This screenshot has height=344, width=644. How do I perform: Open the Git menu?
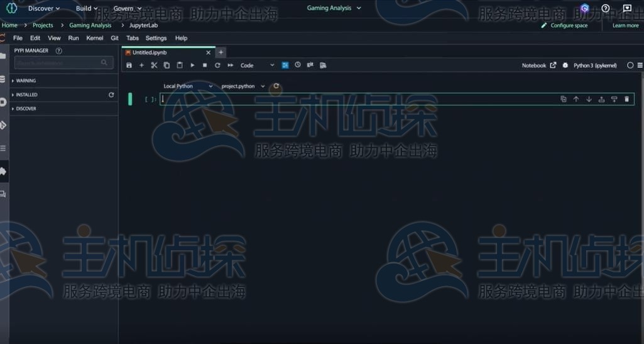coord(114,38)
